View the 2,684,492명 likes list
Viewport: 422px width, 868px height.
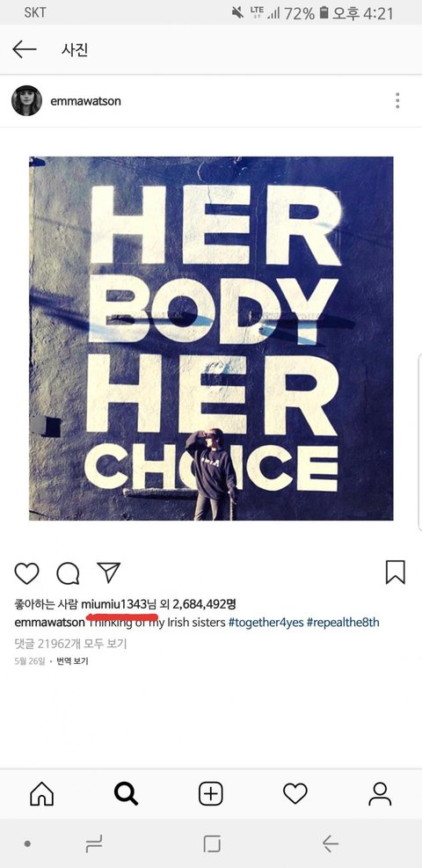coord(204,604)
